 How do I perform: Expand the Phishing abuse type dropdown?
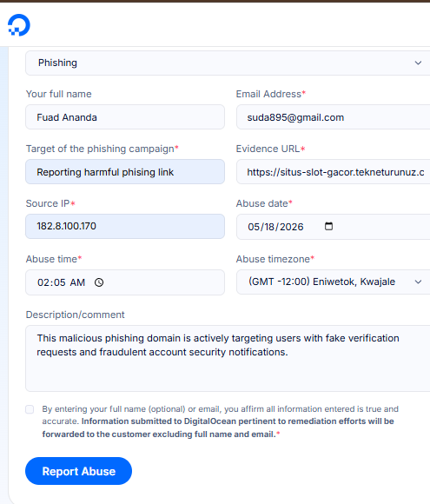point(228,63)
